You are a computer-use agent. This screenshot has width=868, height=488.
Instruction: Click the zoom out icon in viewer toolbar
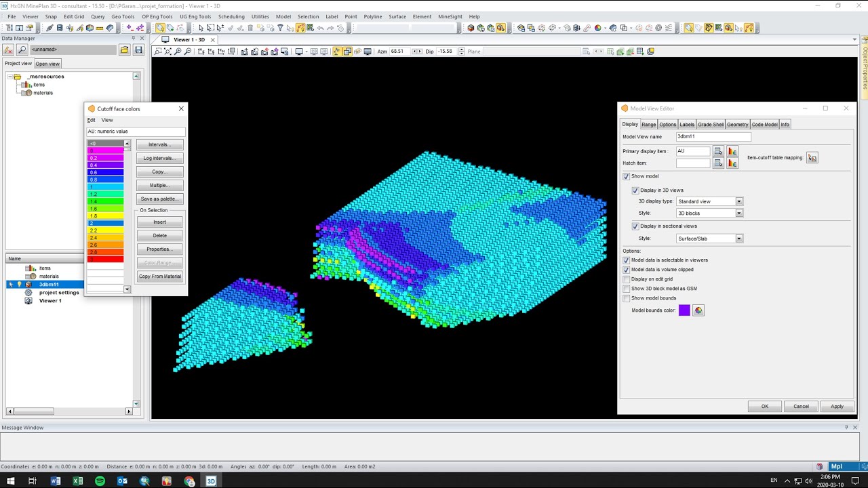pos(187,52)
